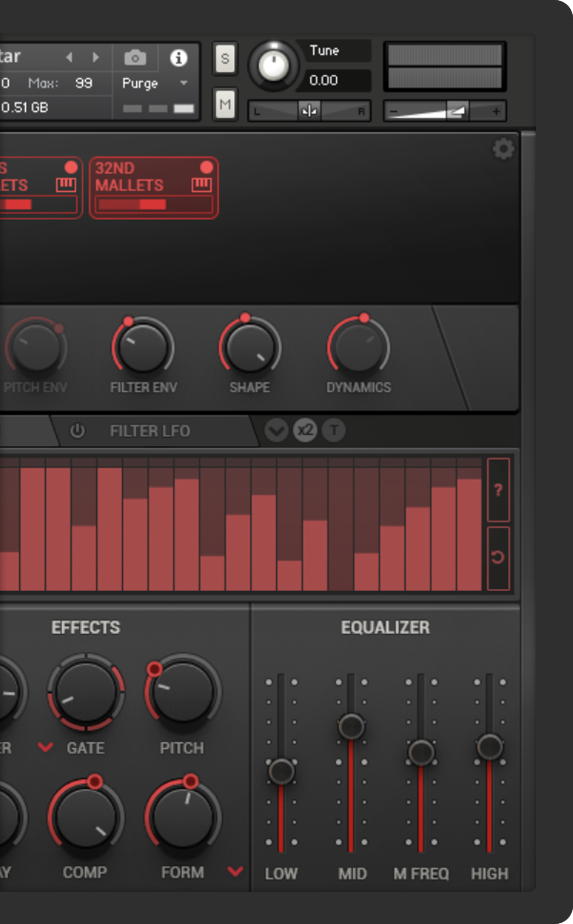Toggle the Solo S button
The image size is (573, 924).
(225, 59)
